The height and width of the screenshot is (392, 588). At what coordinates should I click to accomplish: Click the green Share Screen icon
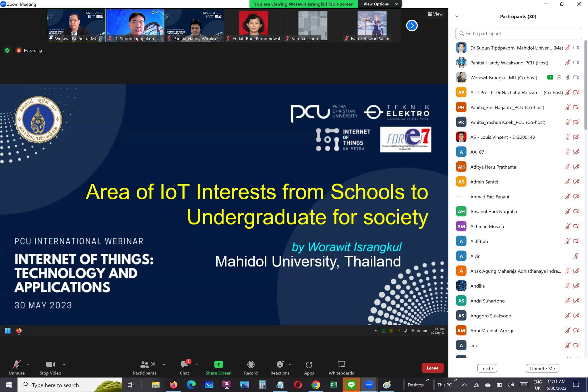point(218,364)
